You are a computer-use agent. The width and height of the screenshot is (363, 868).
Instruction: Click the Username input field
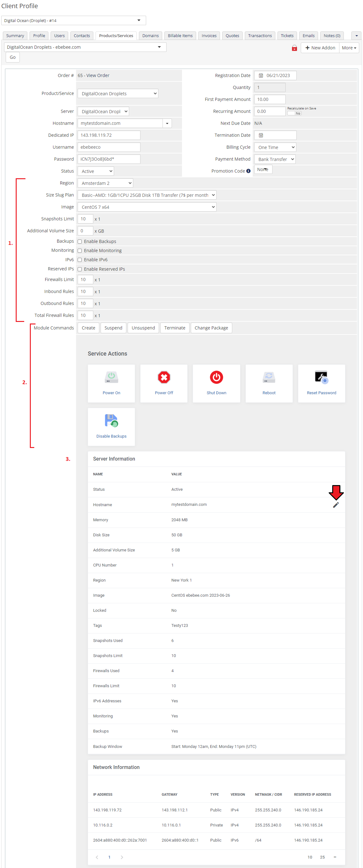[109, 147]
